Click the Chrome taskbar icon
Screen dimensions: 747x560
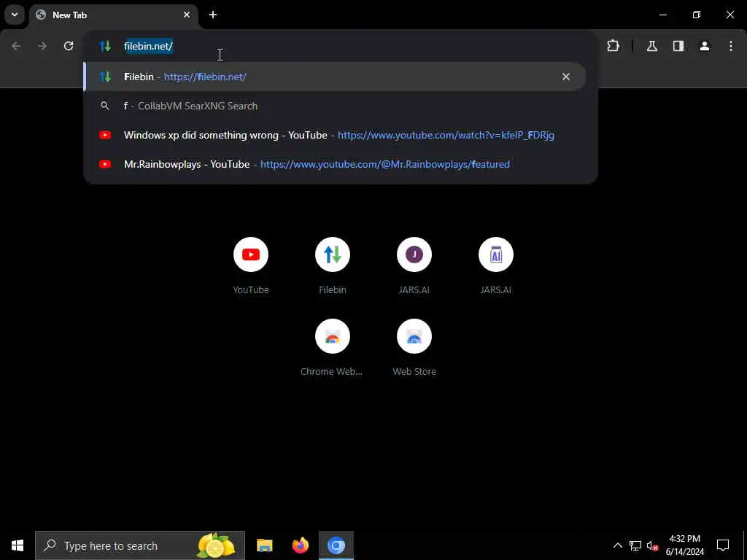pyautogui.click(x=336, y=545)
